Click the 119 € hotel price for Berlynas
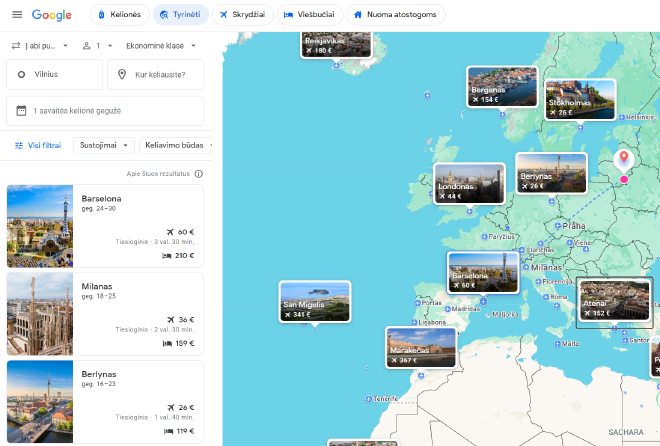 [179, 431]
